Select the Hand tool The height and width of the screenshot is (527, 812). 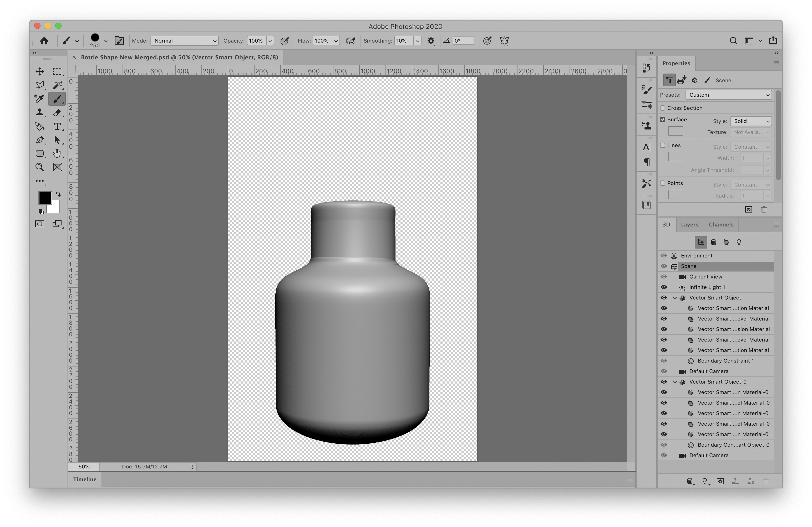point(57,153)
